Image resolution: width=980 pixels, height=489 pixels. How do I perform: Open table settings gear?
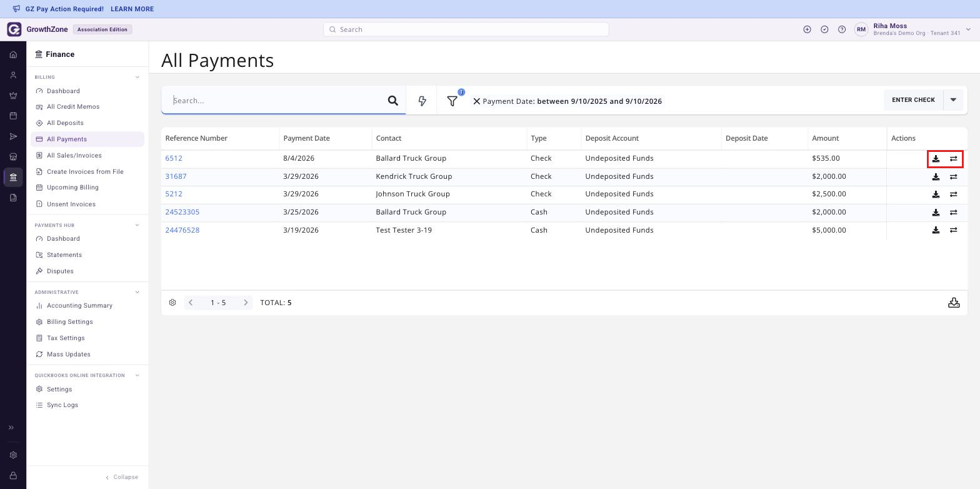point(172,303)
